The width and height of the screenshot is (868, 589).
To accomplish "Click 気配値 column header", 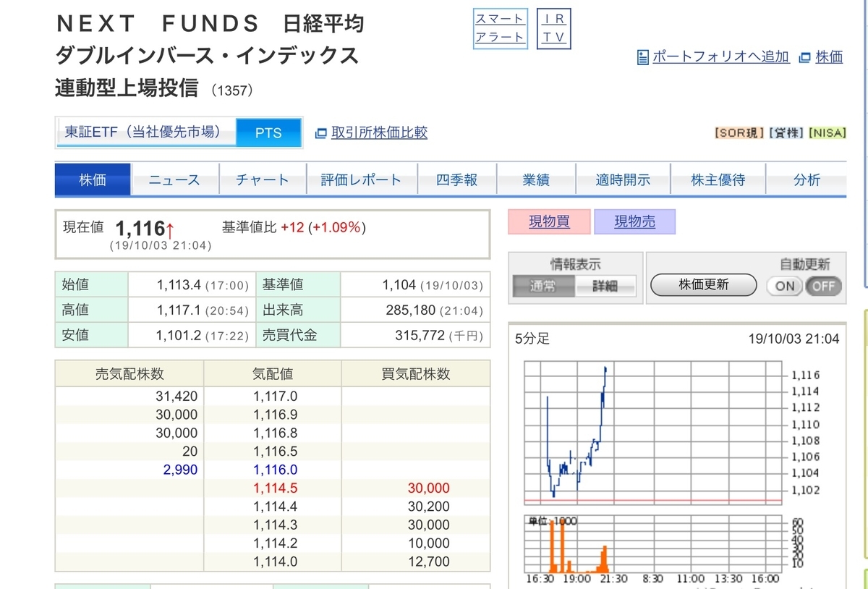I will (272, 374).
